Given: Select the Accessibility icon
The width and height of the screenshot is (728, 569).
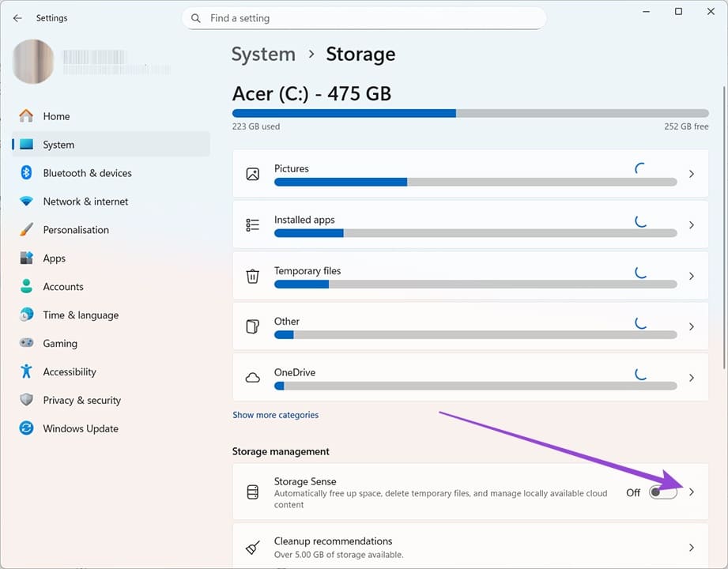Looking at the screenshot, I should (26, 371).
